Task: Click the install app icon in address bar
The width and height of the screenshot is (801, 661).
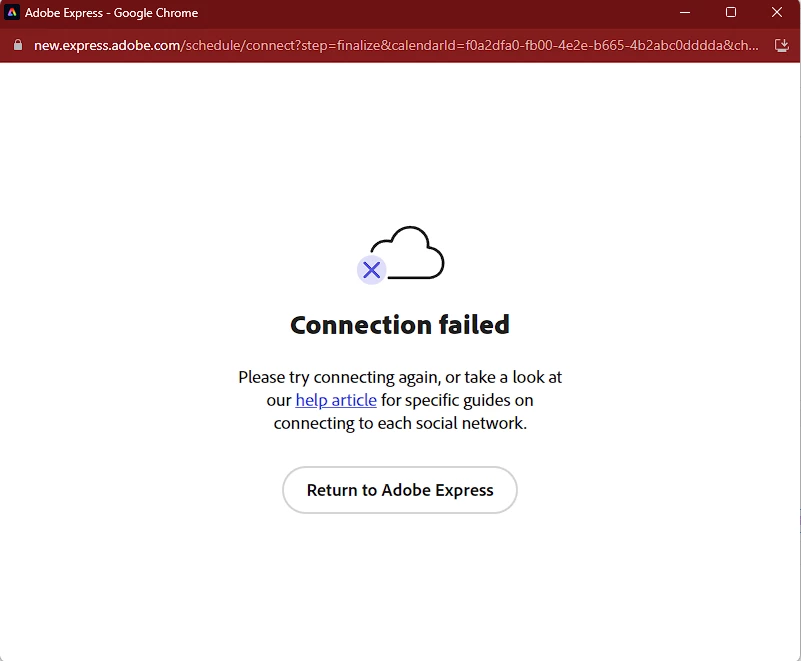Action: [782, 45]
